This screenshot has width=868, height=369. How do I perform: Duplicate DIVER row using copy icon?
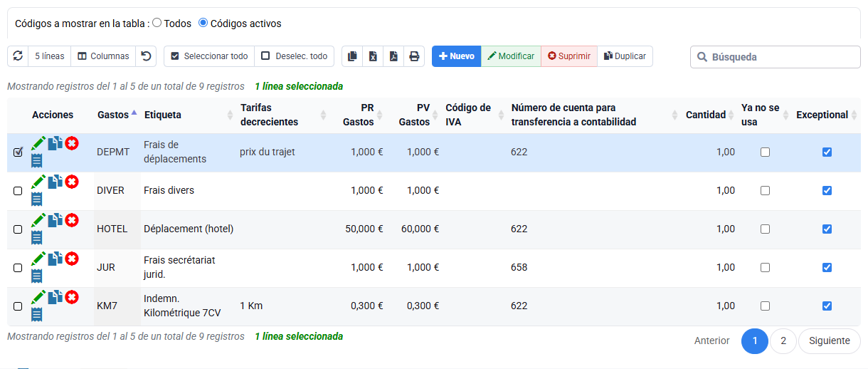(55, 182)
